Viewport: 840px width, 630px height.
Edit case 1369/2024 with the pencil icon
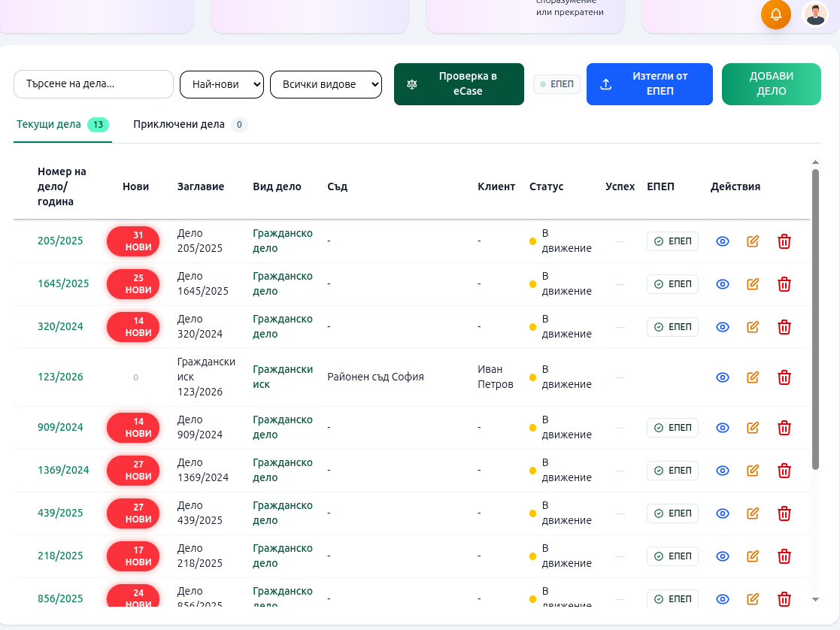[x=753, y=471]
